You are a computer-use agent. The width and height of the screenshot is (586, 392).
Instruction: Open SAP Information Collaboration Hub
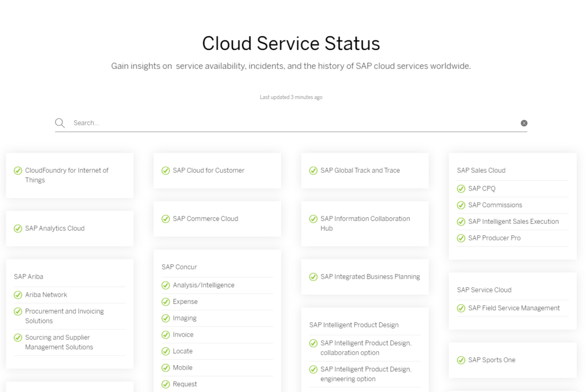tap(365, 223)
